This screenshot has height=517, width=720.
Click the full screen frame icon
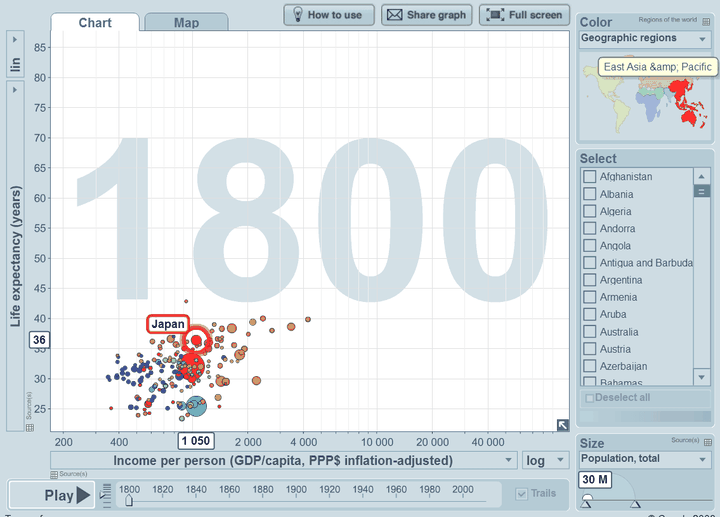tap(495, 15)
